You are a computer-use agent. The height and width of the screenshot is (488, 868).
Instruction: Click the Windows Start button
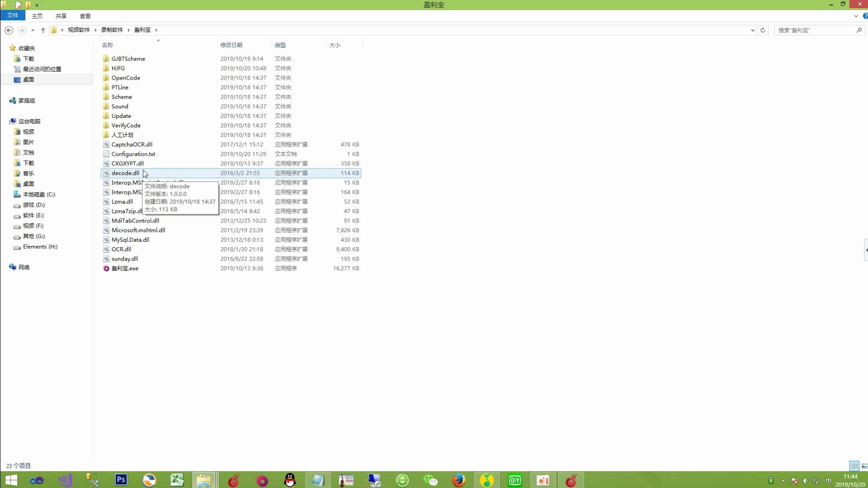pyautogui.click(x=11, y=480)
